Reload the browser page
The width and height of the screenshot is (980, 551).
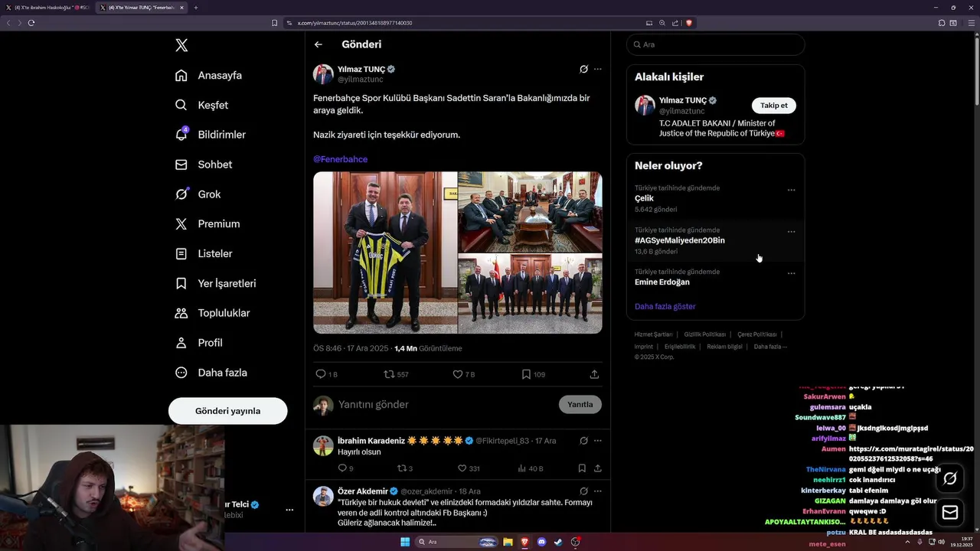click(31, 23)
